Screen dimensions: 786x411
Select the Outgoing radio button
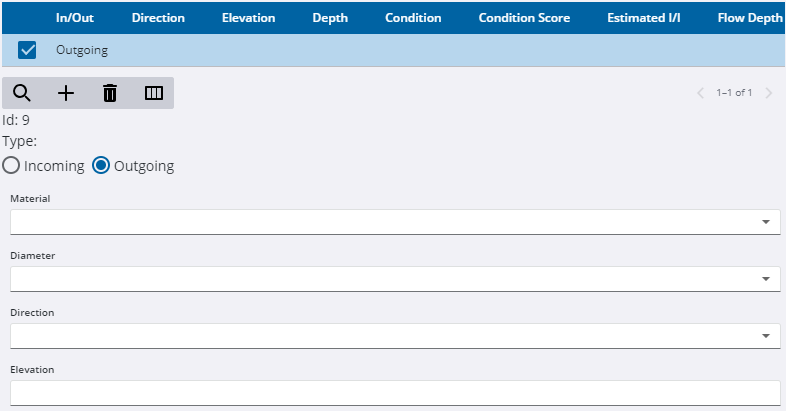click(101, 166)
